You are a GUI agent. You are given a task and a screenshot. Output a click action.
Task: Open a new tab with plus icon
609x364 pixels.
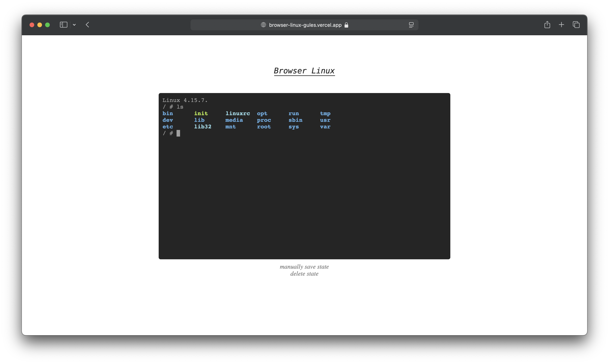(561, 25)
